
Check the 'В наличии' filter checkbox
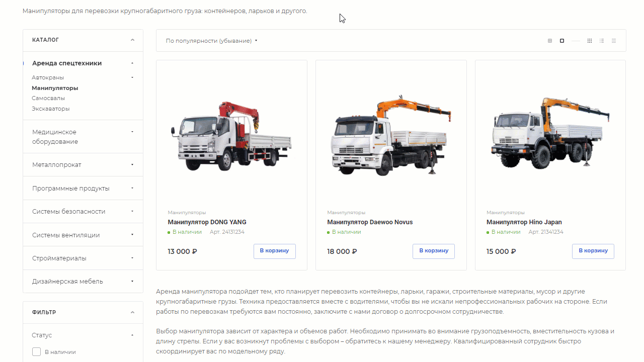36,352
